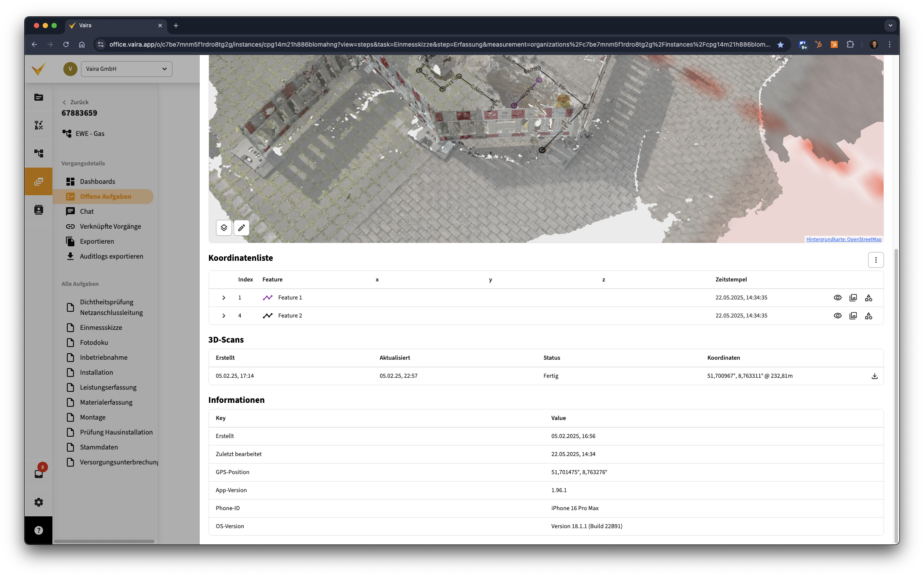Open the Einmessskizze task
924x577 pixels.
(101, 328)
